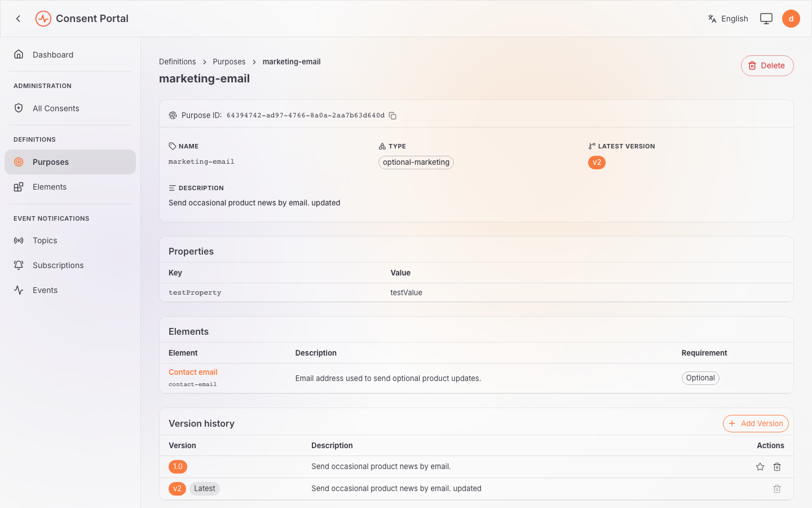
Task: Click the Events activity icon
Action: click(19, 290)
